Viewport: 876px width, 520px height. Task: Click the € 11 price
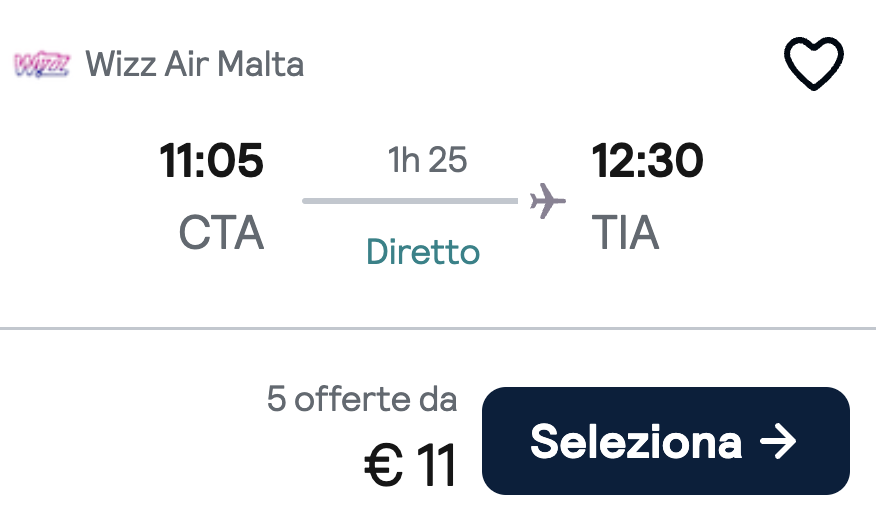pyautogui.click(x=411, y=465)
